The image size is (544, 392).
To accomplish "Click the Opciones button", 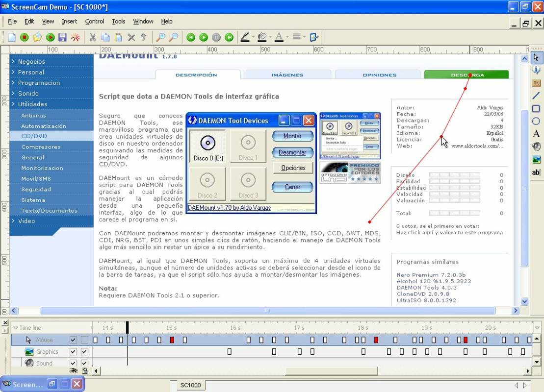I will (x=293, y=168).
